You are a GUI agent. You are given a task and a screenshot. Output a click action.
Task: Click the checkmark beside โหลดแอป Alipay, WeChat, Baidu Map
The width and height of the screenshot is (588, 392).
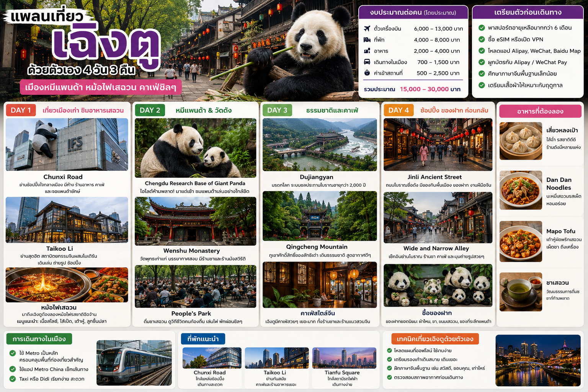pos(482,51)
